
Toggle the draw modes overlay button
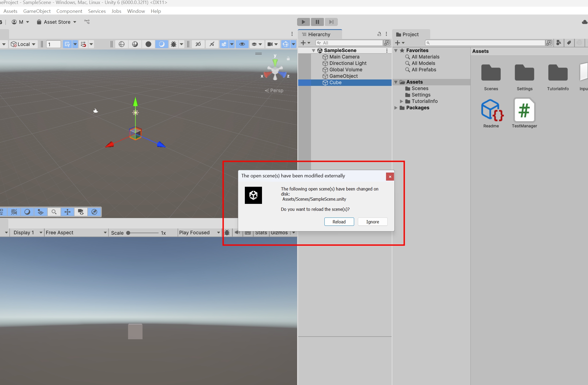coord(27,212)
